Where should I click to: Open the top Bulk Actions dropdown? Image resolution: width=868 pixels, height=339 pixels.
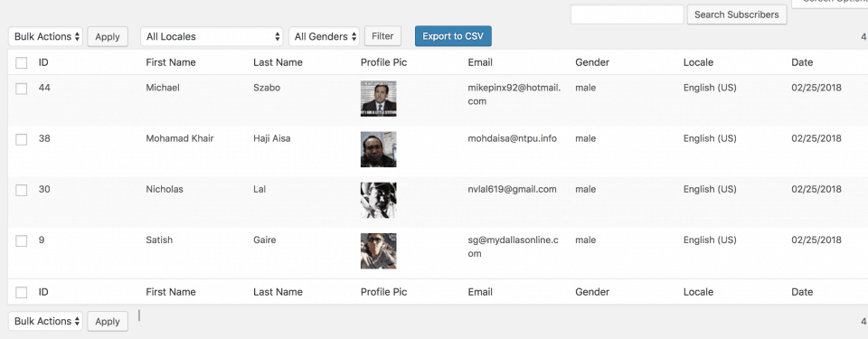46,36
